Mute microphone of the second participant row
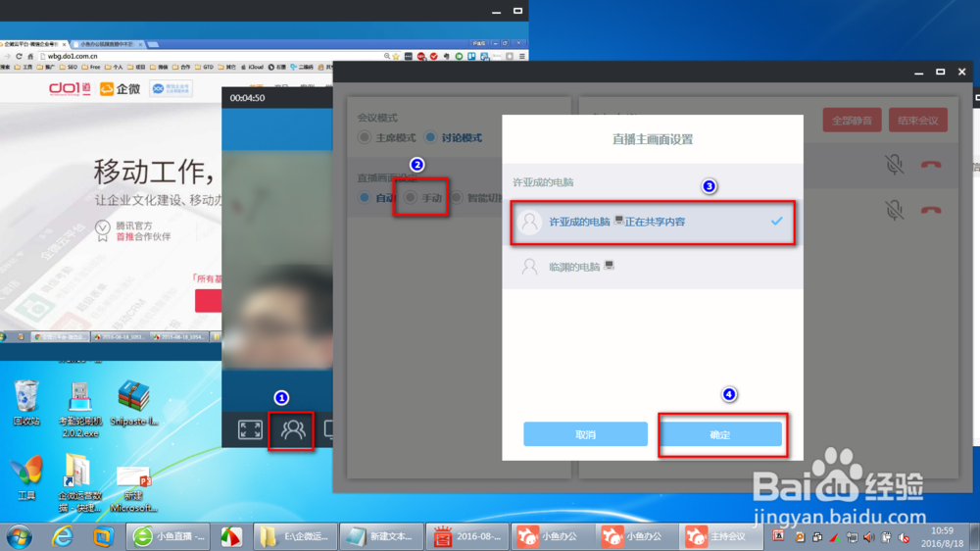The width and height of the screenshot is (980, 551). (x=895, y=210)
